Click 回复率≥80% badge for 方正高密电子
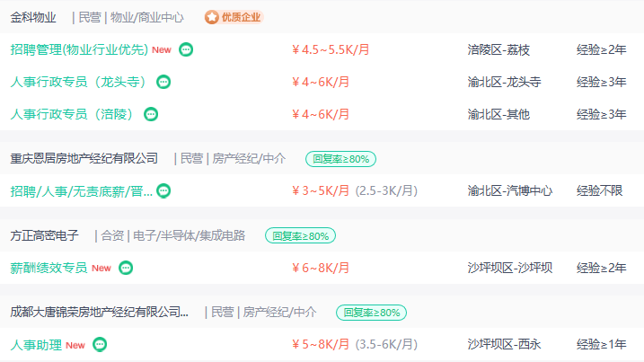644x362 pixels. tap(300, 236)
